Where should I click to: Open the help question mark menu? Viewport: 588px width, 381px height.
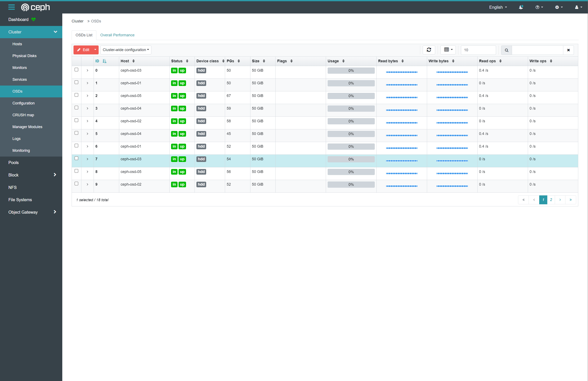(x=539, y=7)
